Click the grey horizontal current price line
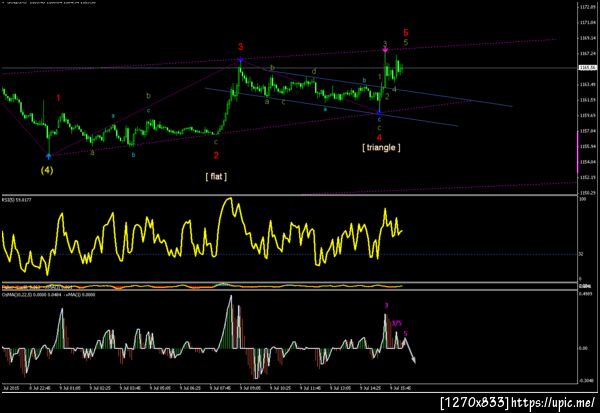600x413 pixels. (x=289, y=68)
